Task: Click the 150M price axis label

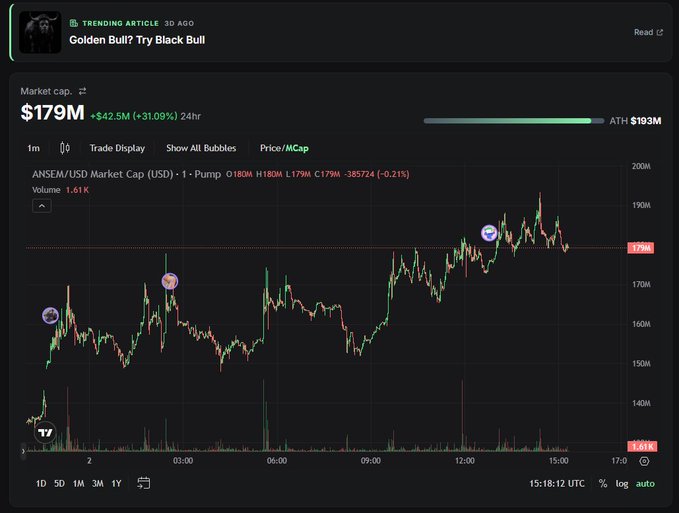Action: (x=641, y=364)
